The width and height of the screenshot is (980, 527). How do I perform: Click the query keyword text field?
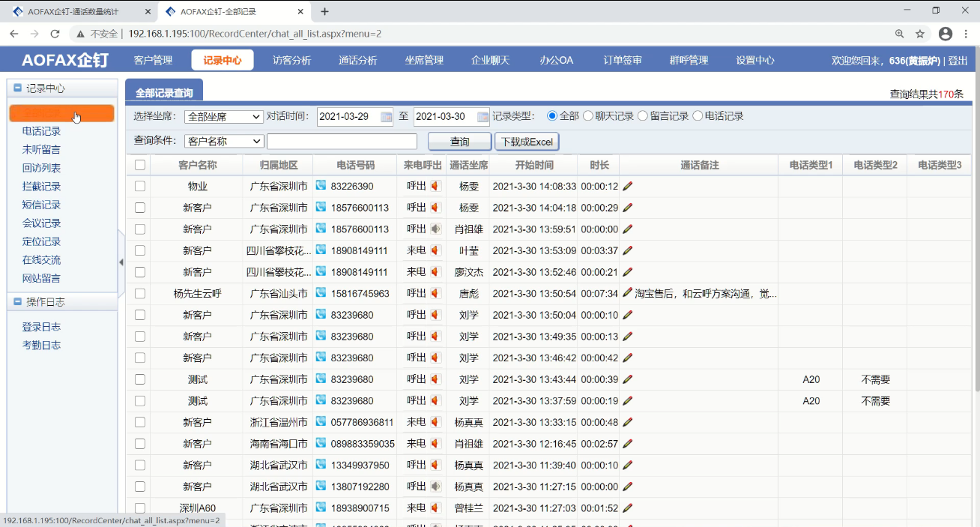point(342,141)
